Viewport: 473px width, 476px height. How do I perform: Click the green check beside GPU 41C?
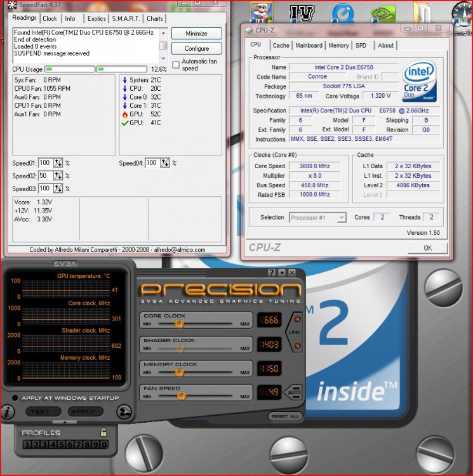[x=125, y=123]
